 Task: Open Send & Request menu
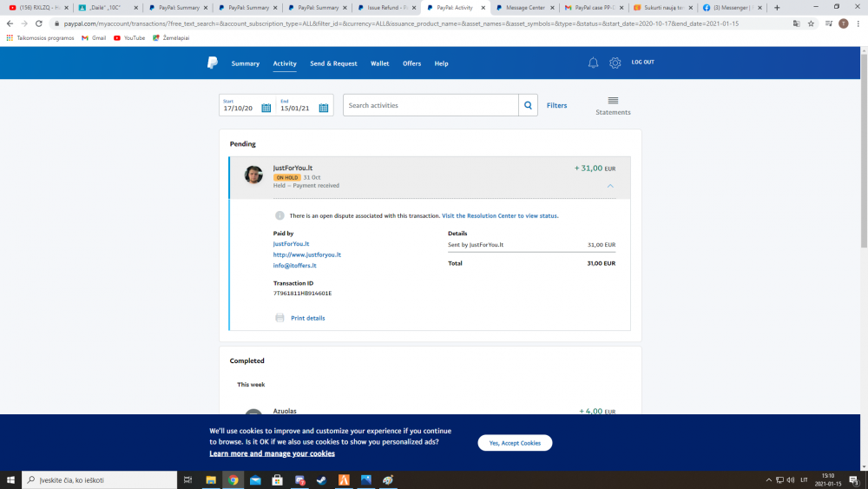(x=333, y=63)
